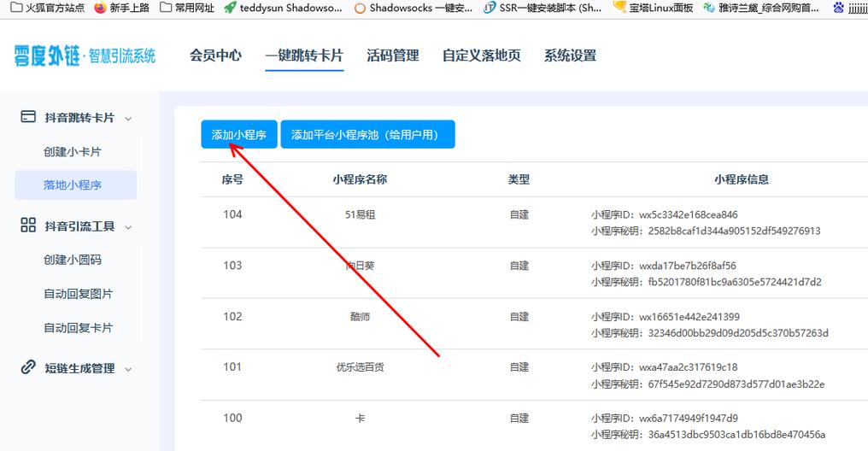Open the 宝塔Linux面板 bookmark
Viewport: 868px width, 451px height.
(x=654, y=8)
